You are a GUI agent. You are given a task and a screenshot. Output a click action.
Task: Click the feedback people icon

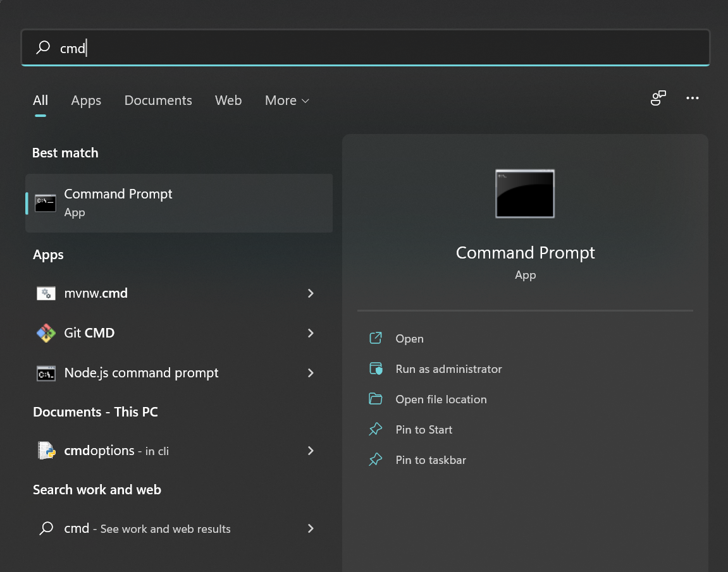click(x=658, y=98)
